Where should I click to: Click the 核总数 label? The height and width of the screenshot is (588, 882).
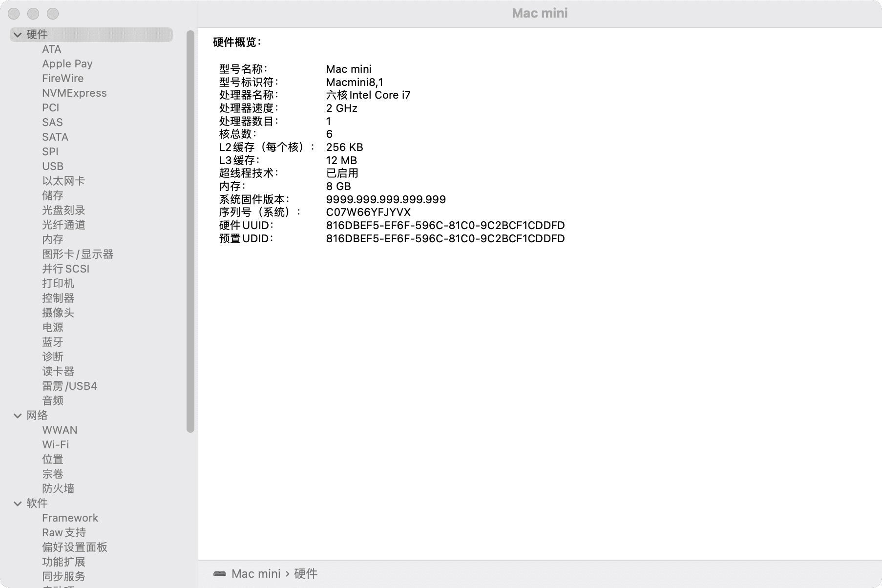click(238, 134)
